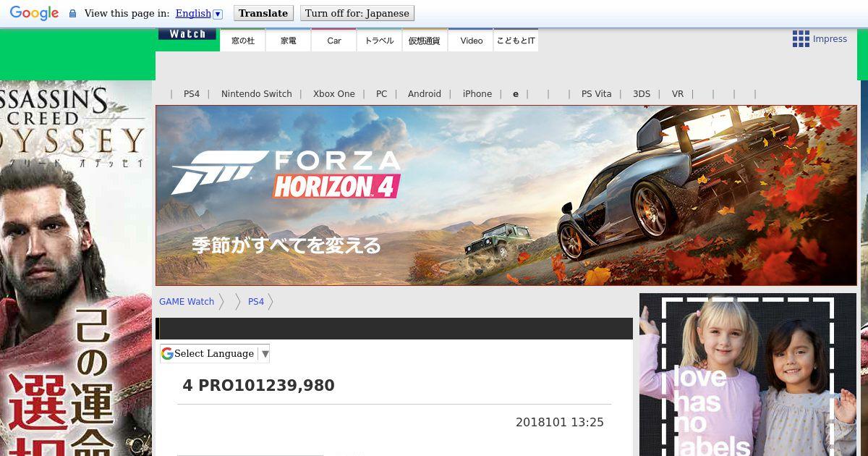Click the Impress grid icon

coord(801,39)
